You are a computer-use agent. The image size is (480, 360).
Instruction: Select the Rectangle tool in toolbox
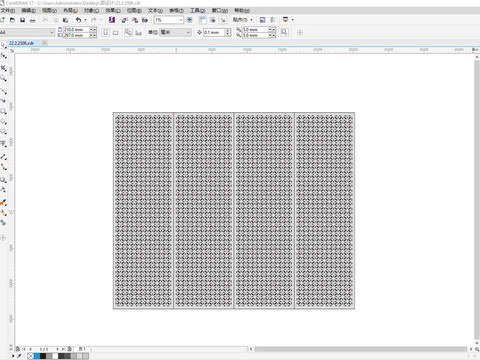click(3, 111)
